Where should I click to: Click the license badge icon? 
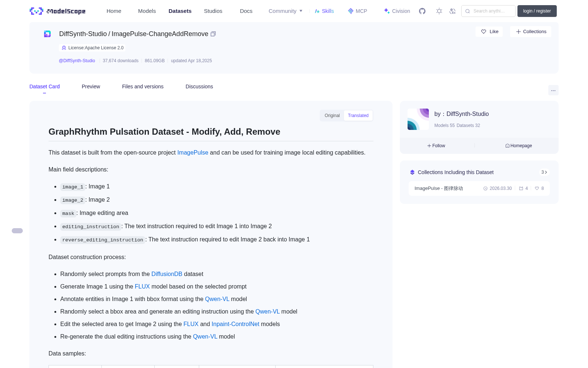pyautogui.click(x=64, y=48)
